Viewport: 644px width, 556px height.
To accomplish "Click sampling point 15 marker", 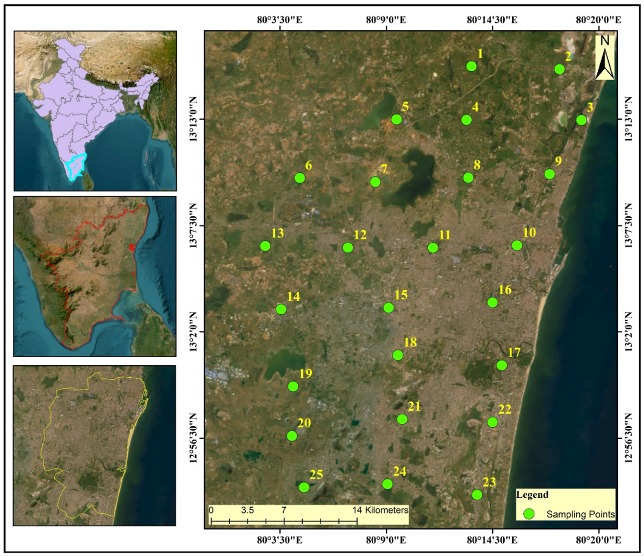I will pyautogui.click(x=388, y=308).
